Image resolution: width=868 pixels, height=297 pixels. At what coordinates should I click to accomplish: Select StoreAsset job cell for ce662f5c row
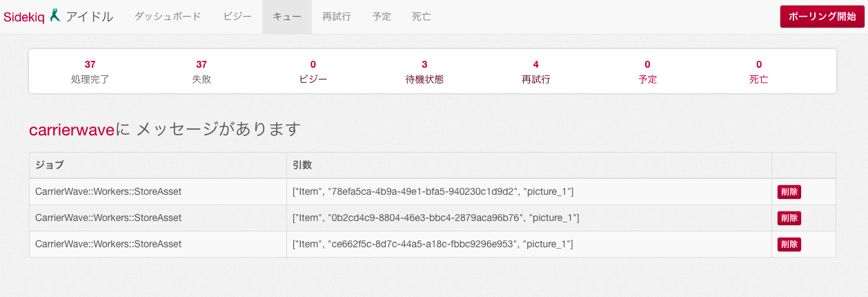158,244
